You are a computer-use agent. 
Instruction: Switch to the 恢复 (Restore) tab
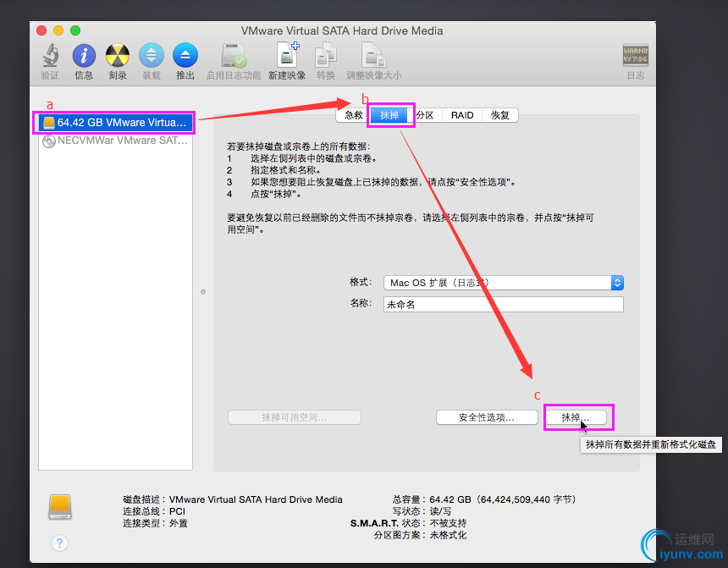pos(500,115)
